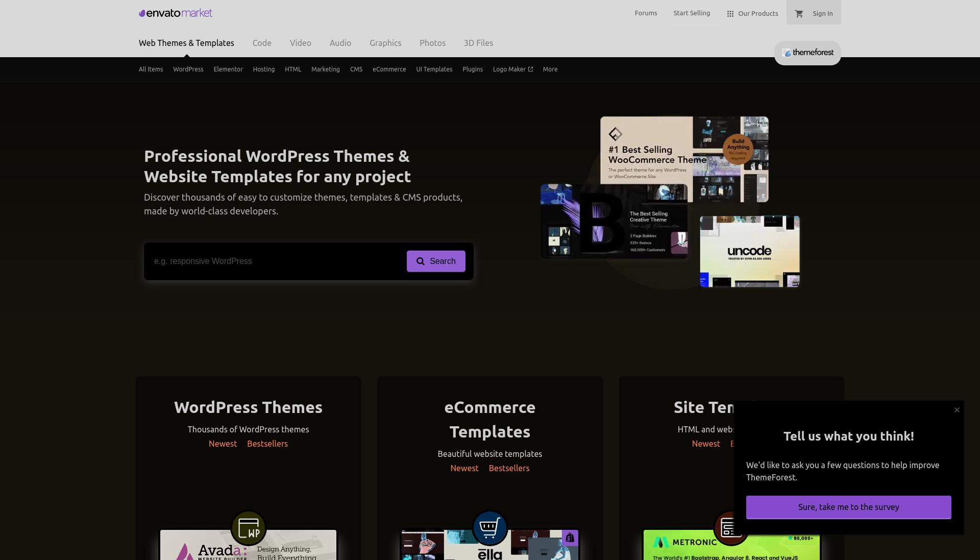Image resolution: width=980 pixels, height=560 pixels.
Task: Open Hosting submenu item
Action: 263,69
